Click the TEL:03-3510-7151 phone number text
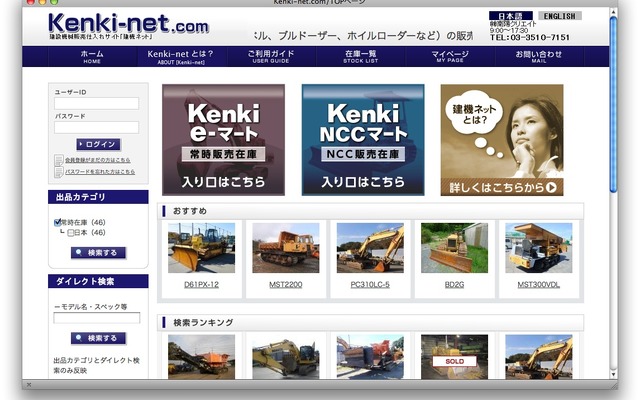Image resolution: width=640 pixels, height=400 pixels. click(529, 38)
